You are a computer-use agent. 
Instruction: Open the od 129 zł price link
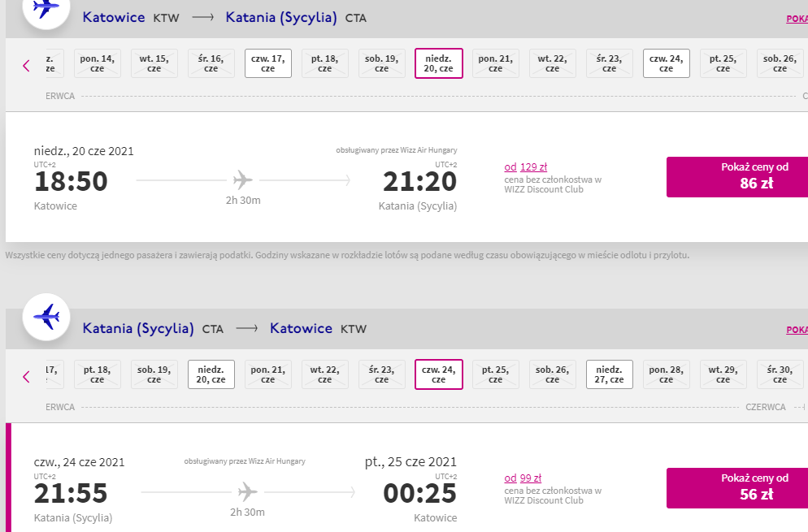coord(526,167)
